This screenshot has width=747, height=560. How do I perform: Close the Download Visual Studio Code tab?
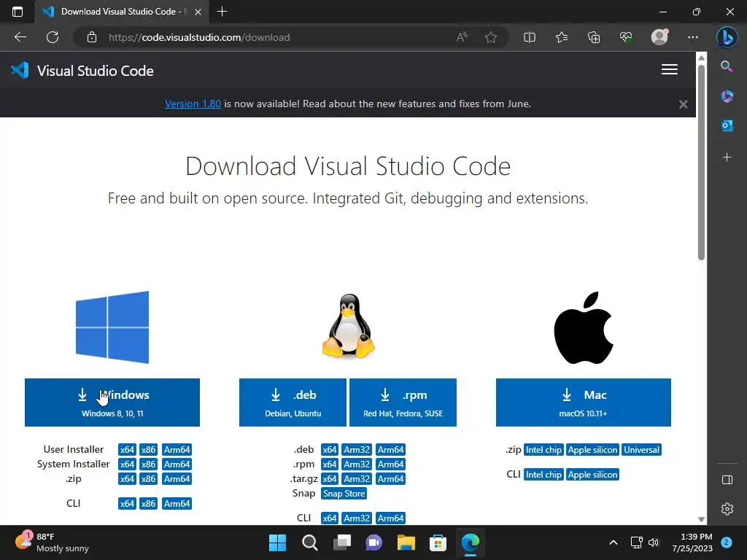(198, 12)
